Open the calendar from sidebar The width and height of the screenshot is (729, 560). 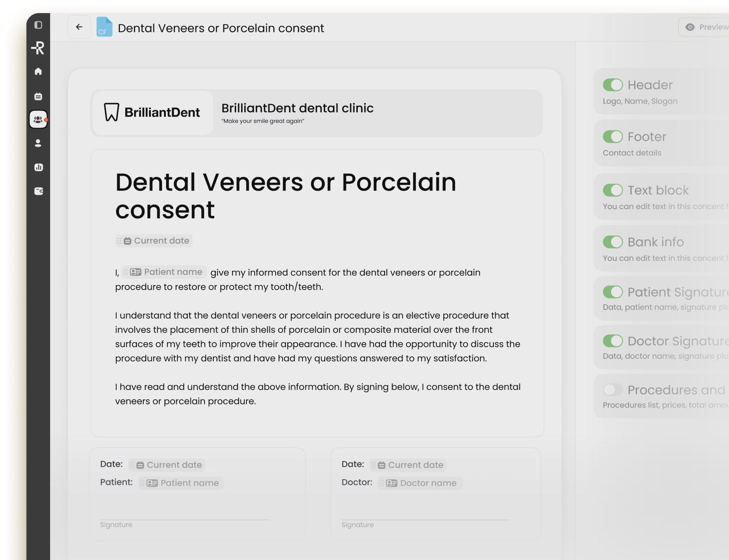38,96
